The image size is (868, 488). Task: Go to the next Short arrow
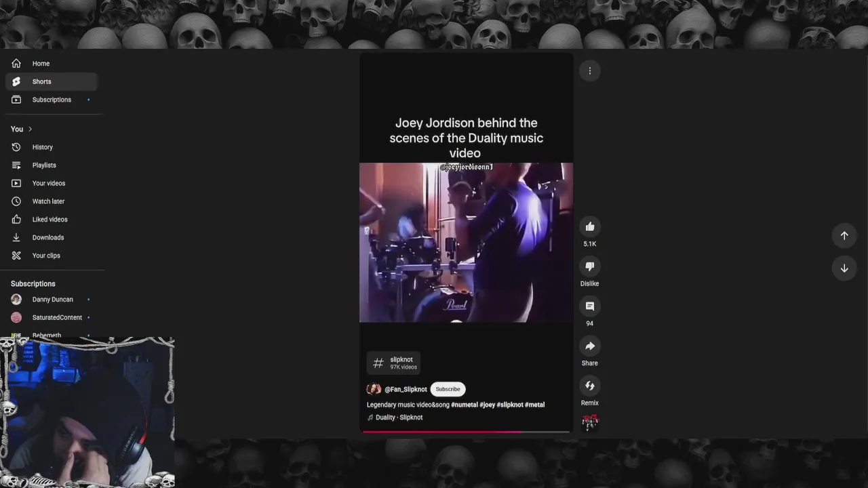click(844, 268)
